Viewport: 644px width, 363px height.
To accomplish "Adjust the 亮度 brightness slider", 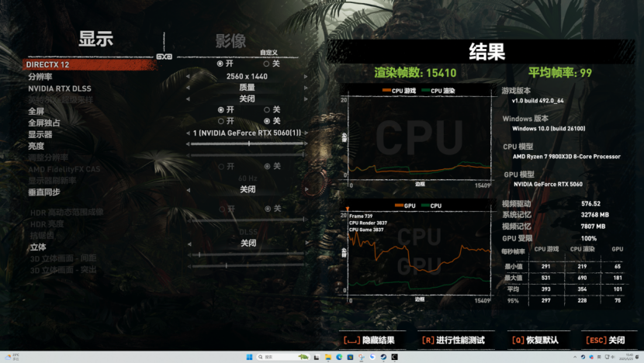I will tap(247, 143).
